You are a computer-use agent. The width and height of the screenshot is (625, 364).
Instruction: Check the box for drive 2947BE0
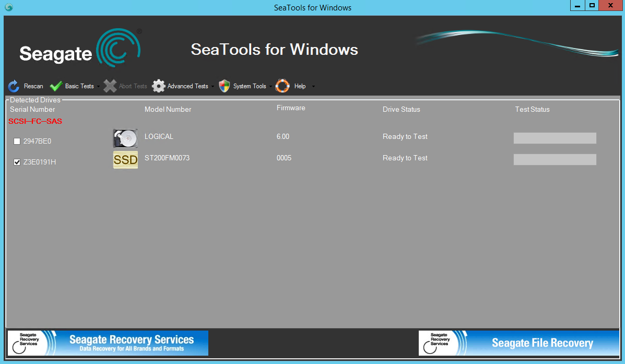17,141
